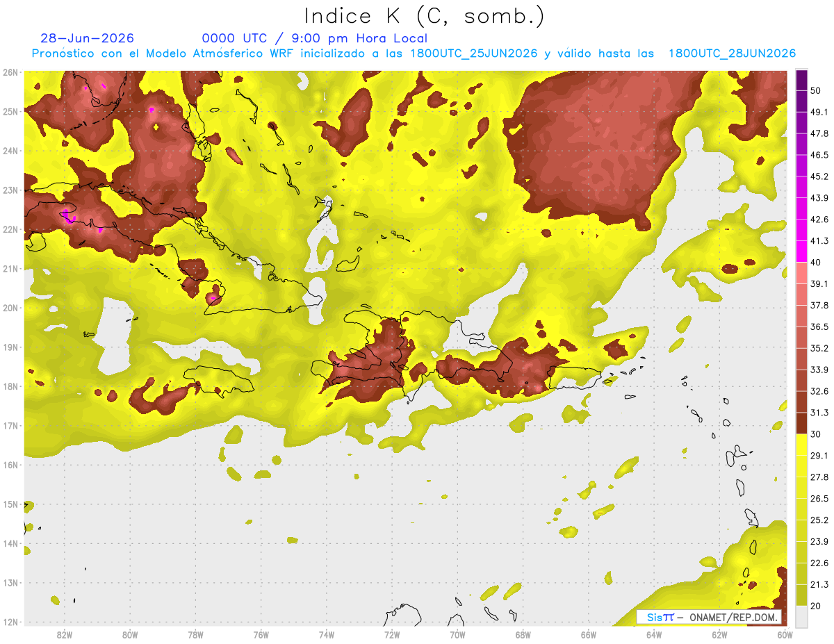Viewport: 834px width, 644px height.
Task: Click the longitude label "78W"
Action: (x=195, y=635)
